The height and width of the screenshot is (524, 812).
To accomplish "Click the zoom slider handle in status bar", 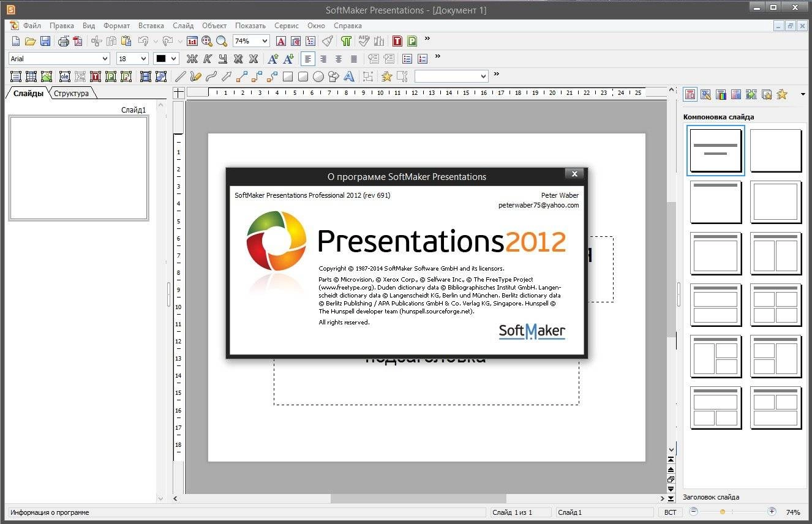I will point(723,512).
